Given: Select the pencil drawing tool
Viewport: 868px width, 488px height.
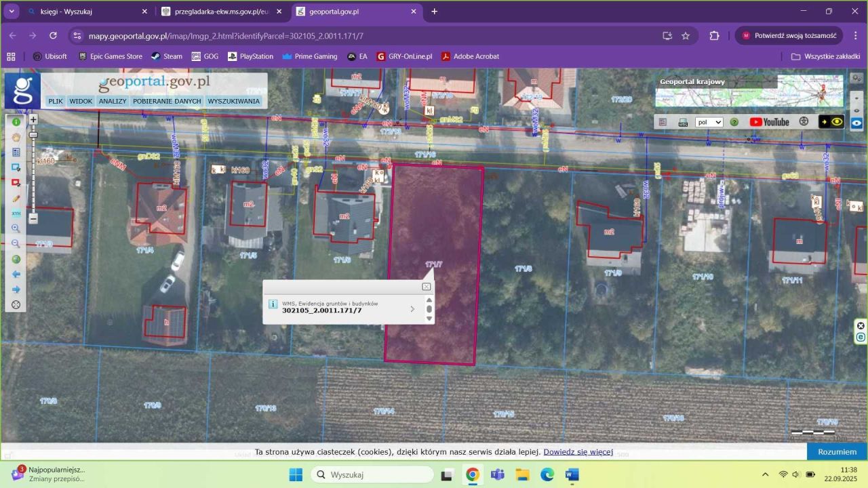Looking at the screenshot, I should pyautogui.click(x=16, y=199).
